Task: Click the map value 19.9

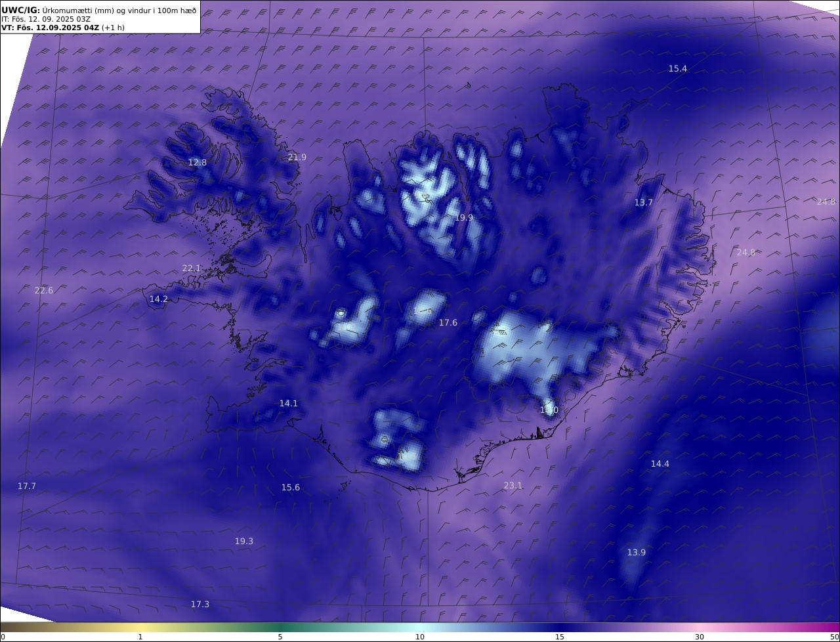Action: pyautogui.click(x=464, y=217)
